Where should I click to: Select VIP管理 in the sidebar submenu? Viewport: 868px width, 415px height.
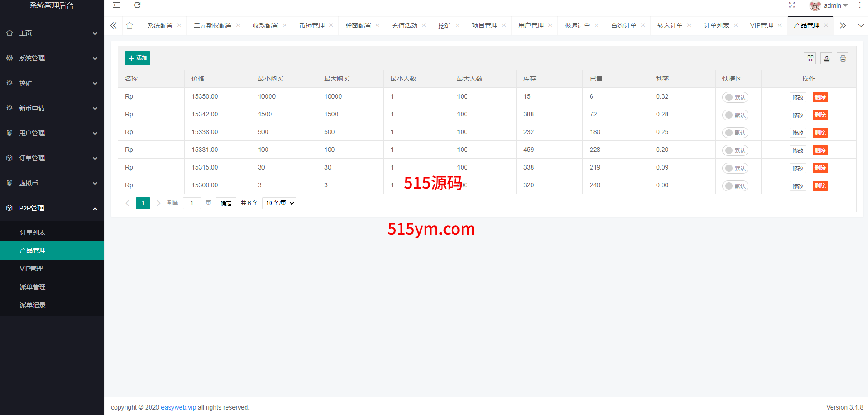click(31, 269)
